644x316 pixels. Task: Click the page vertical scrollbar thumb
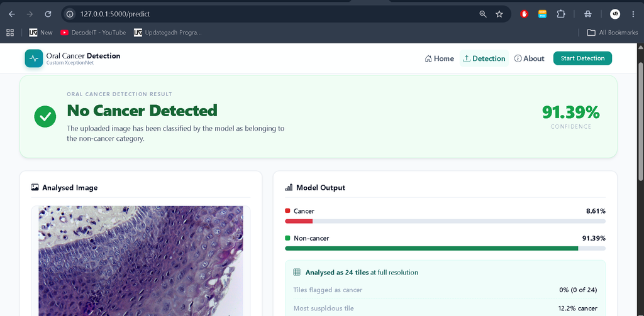(640, 121)
